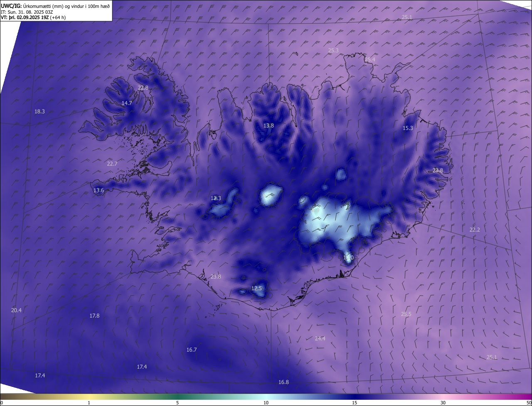The width and height of the screenshot is (532, 406).
Task: Click the 22.7 value in Breiðafjörður bay
Action: [x=112, y=164]
